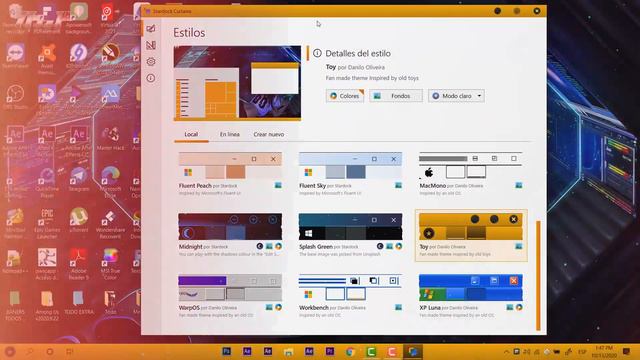Select the Midnight style thumbnail
The image size is (640, 360).
[230, 227]
